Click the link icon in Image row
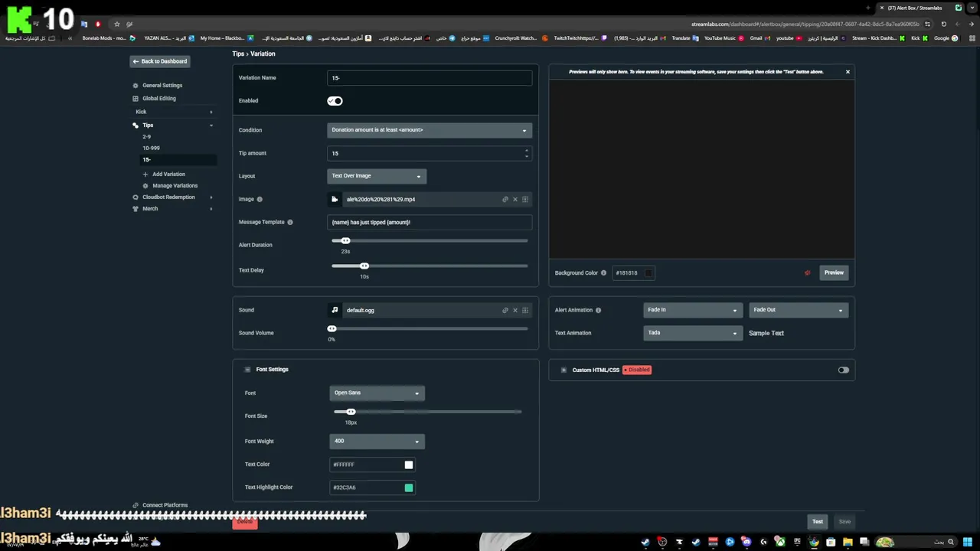 tap(505, 199)
